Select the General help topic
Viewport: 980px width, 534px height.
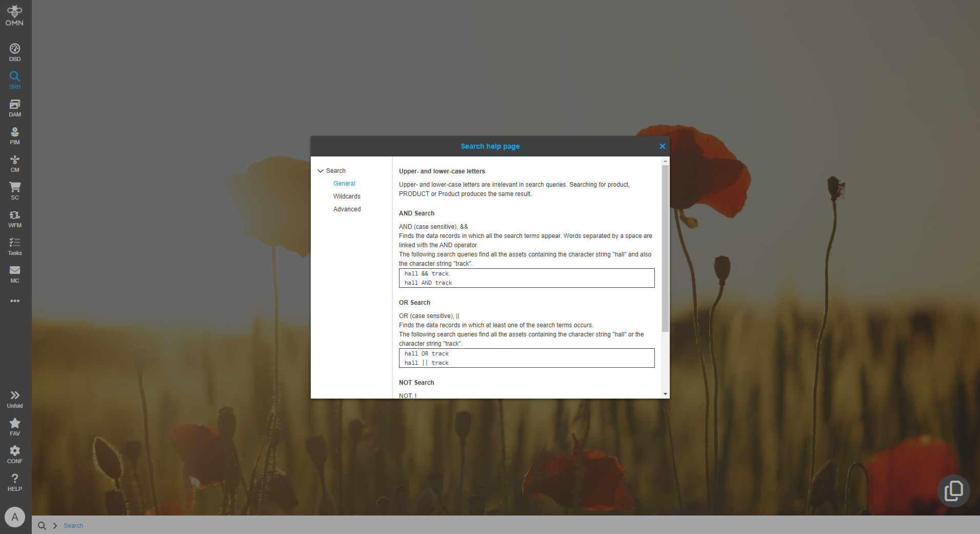pyautogui.click(x=344, y=183)
